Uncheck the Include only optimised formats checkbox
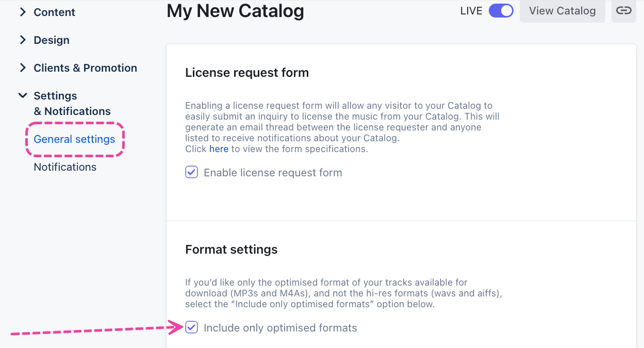The image size is (644, 348). [x=191, y=327]
